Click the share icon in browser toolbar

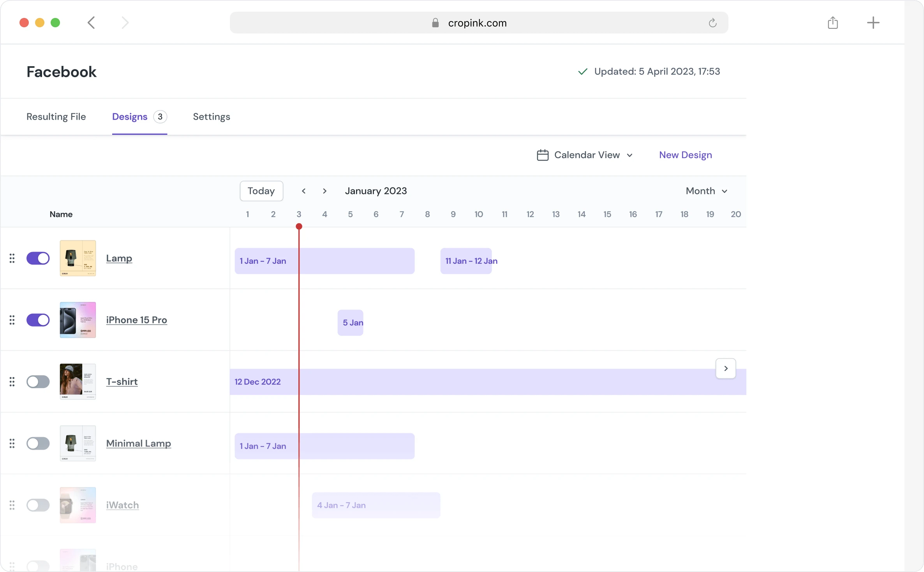pos(832,23)
